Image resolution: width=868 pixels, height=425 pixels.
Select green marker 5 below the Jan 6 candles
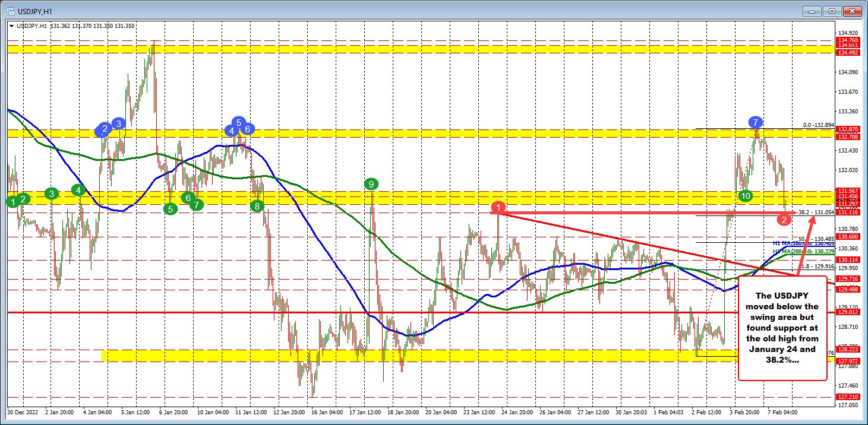169,210
